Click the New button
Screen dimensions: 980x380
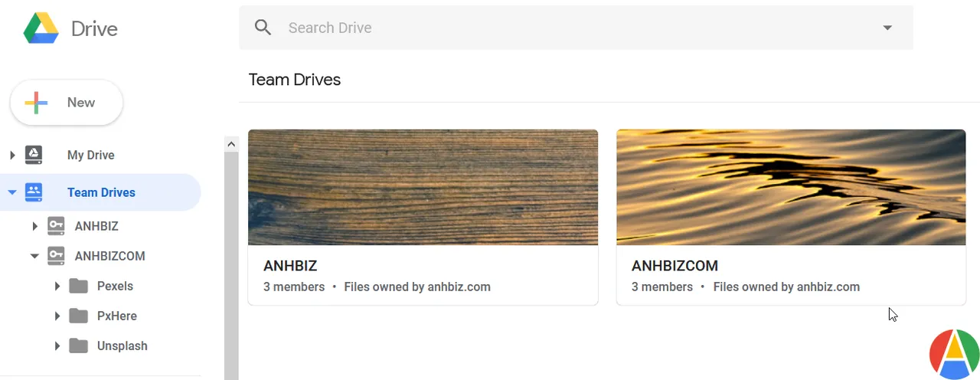point(67,103)
